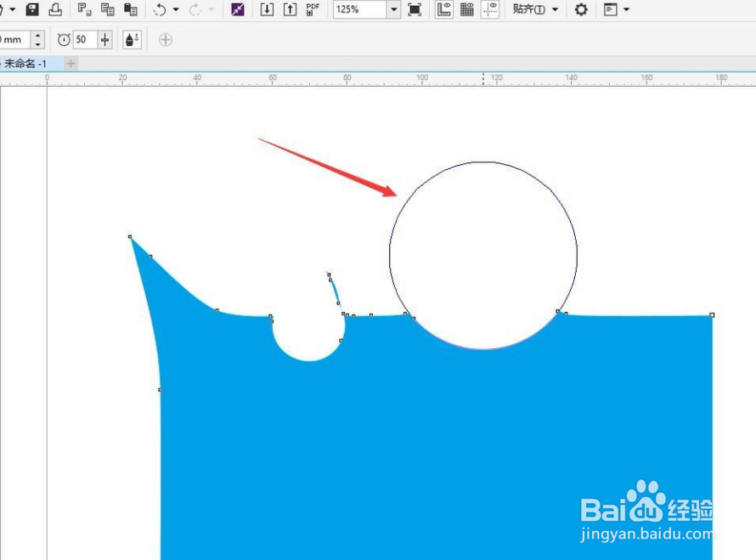756x560 pixels.
Task: Click the Undo arrow icon
Action: (x=160, y=9)
